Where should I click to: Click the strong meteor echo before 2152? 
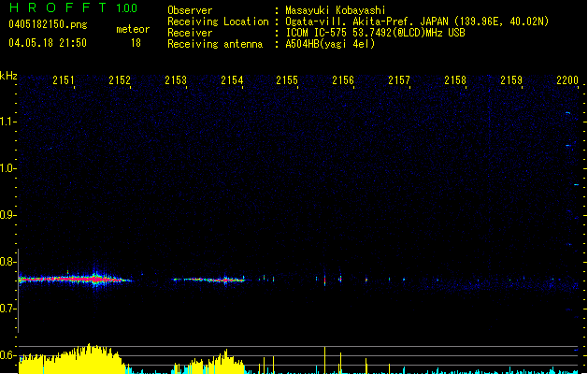[x=75, y=280]
